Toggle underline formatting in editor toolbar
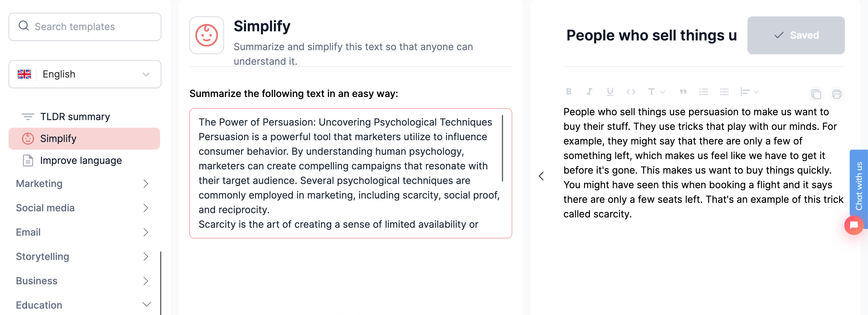 coord(610,92)
